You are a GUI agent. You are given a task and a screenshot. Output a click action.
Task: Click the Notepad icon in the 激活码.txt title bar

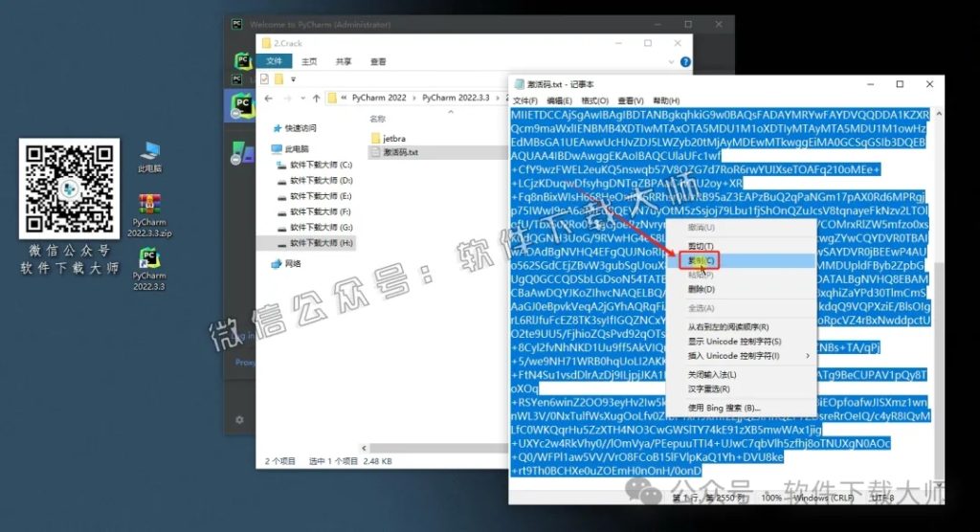[x=518, y=84]
